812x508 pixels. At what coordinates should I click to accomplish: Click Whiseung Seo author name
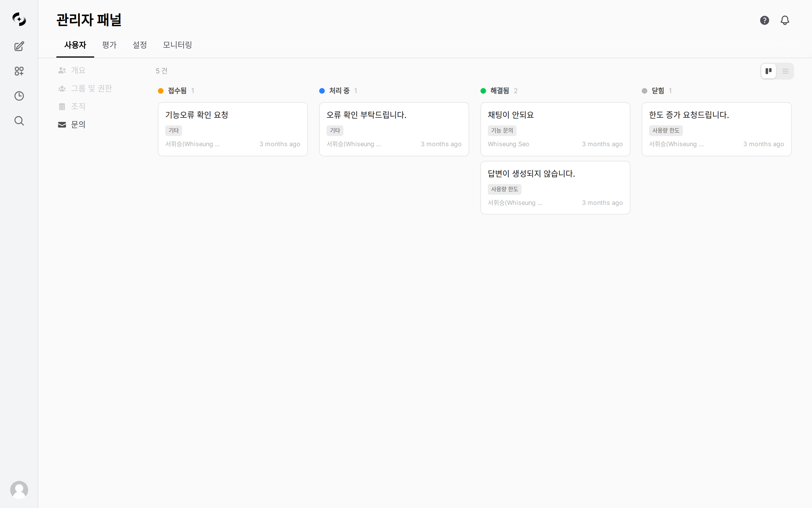[x=508, y=144]
